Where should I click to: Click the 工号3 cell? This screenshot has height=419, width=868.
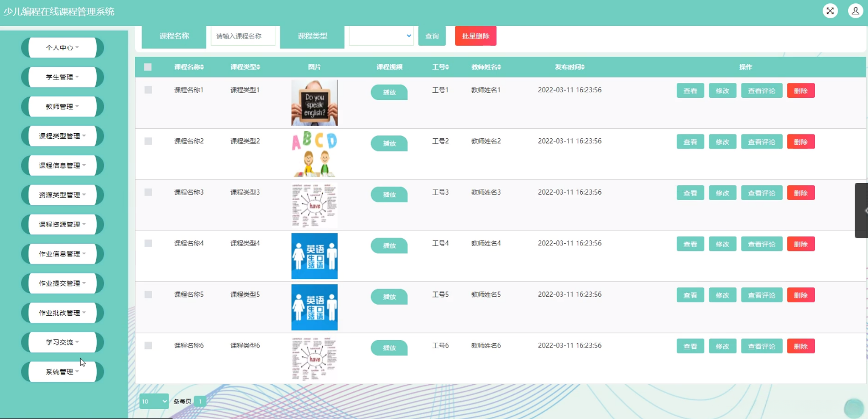tap(441, 192)
